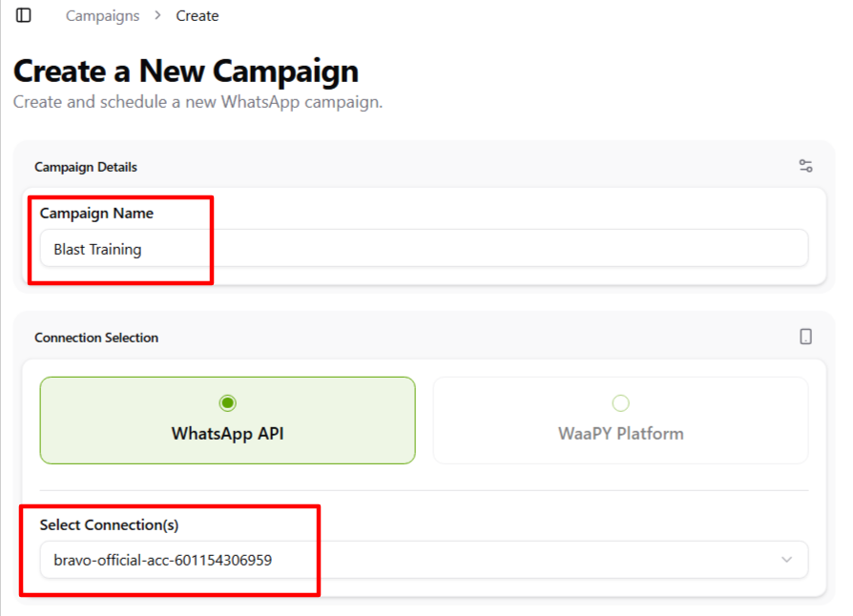
Task: Toggle the sidebar panel icon
Action: coord(24,15)
